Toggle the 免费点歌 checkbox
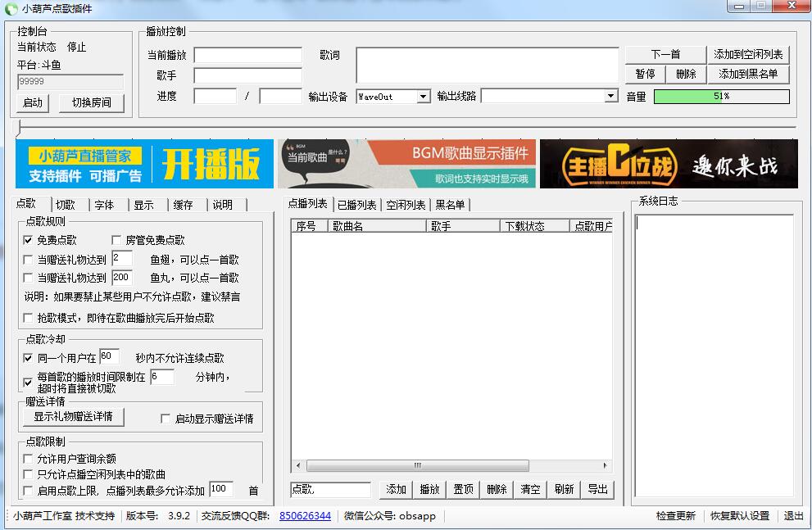812x530 pixels. pos(29,240)
